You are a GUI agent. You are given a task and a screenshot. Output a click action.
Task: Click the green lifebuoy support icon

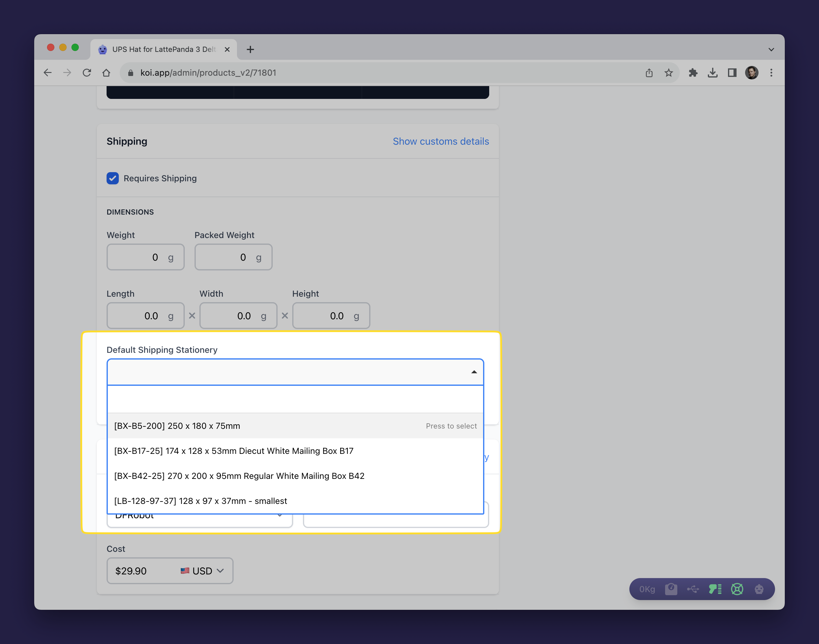click(737, 589)
